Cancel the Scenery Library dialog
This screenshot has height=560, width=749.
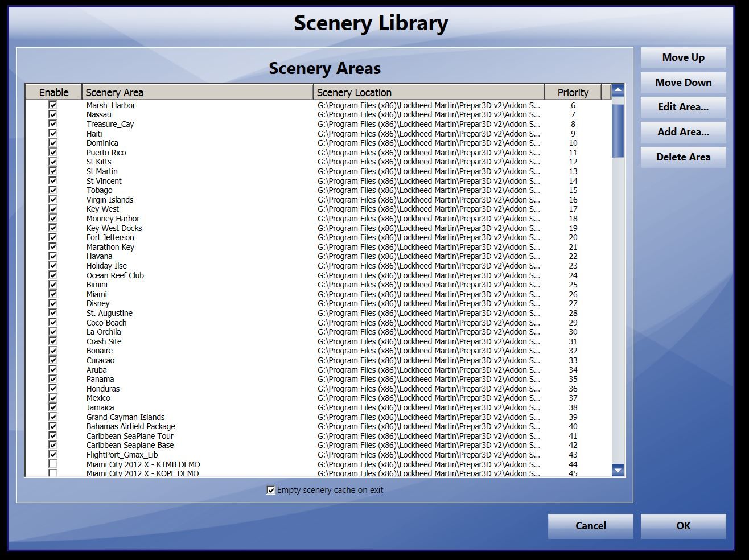pyautogui.click(x=590, y=526)
